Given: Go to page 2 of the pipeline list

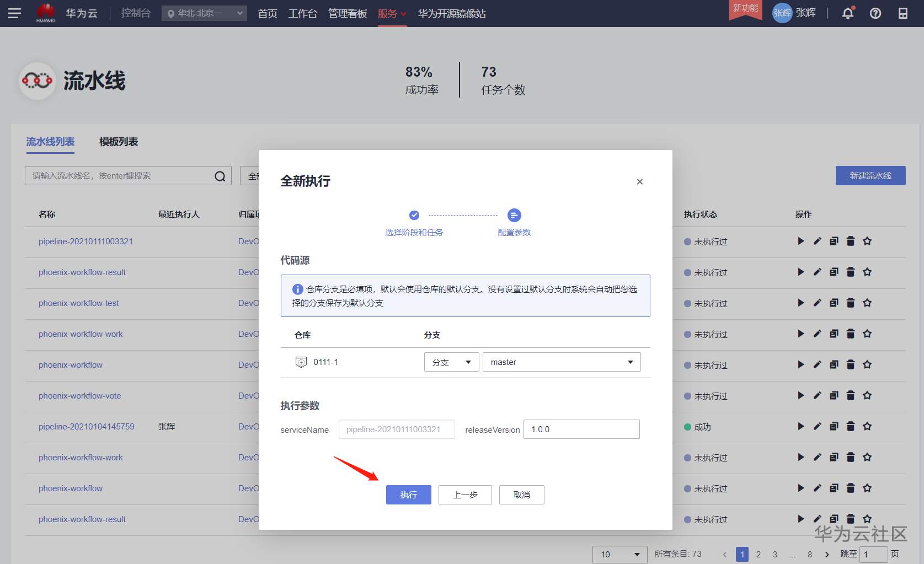Looking at the screenshot, I should click(759, 554).
